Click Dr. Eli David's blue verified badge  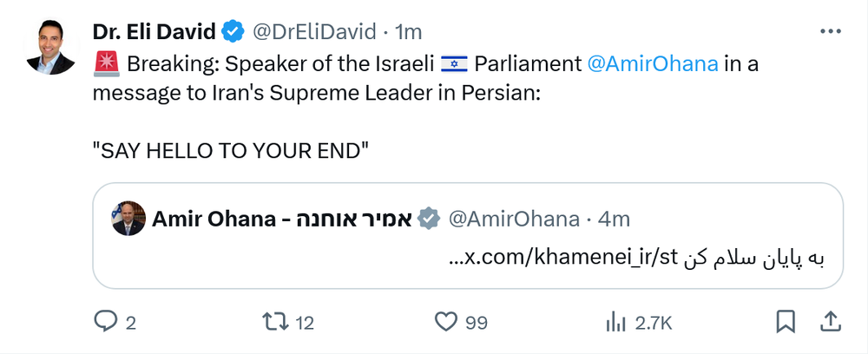coord(233,33)
